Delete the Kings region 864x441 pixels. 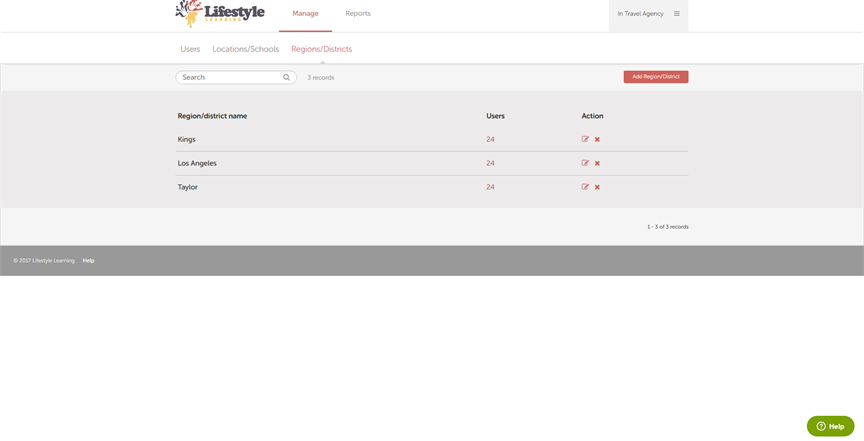tap(597, 139)
